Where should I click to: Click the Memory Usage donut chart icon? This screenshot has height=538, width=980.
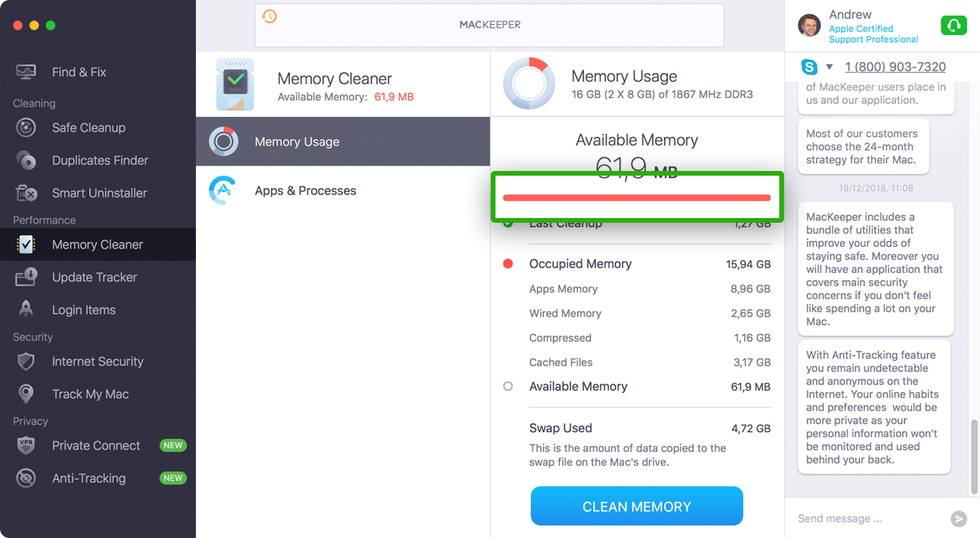coord(529,83)
